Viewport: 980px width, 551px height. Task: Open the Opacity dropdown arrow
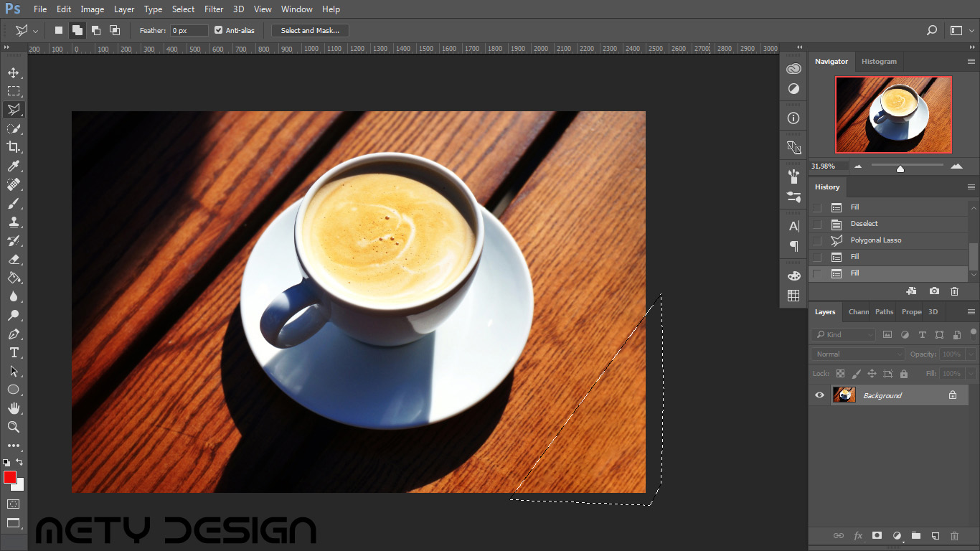(971, 354)
